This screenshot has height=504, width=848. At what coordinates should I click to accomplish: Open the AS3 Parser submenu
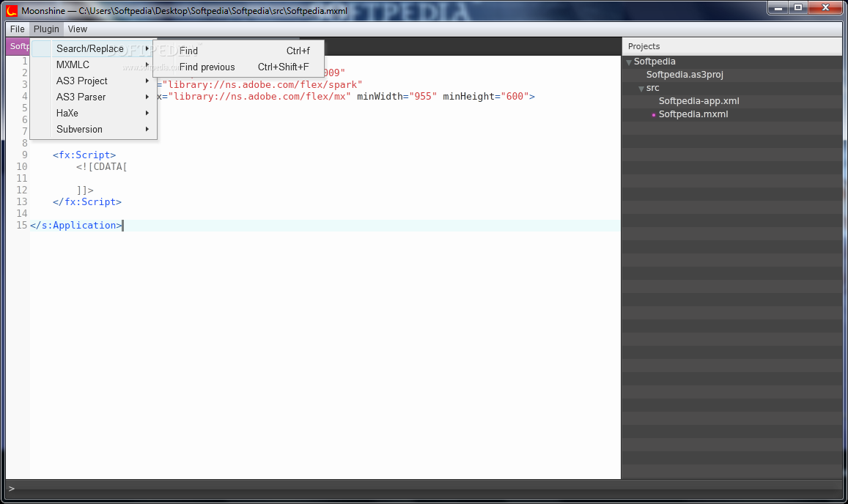coord(94,97)
